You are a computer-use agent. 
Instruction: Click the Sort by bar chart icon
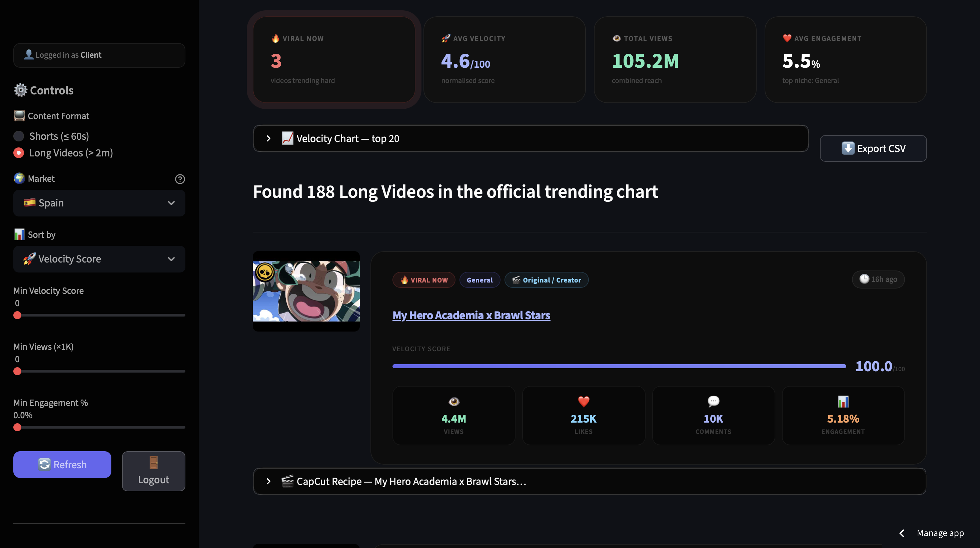point(19,234)
